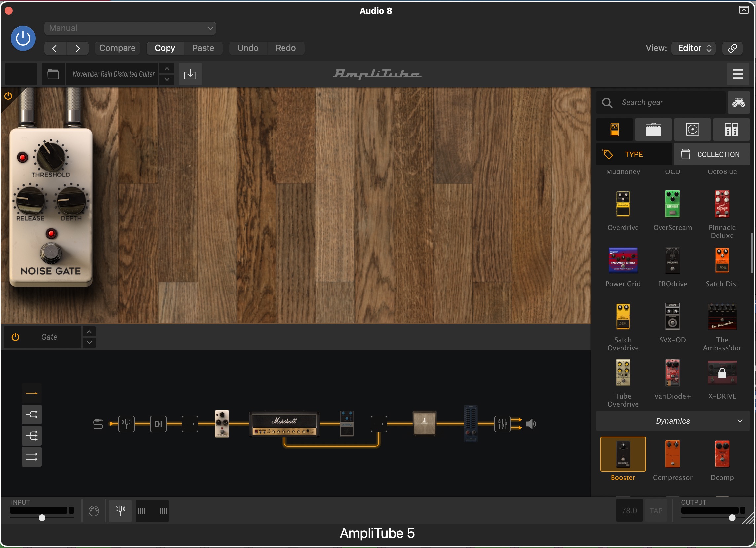Select the cabinet block in signal chain
This screenshot has width=756, height=548.
[424, 423]
